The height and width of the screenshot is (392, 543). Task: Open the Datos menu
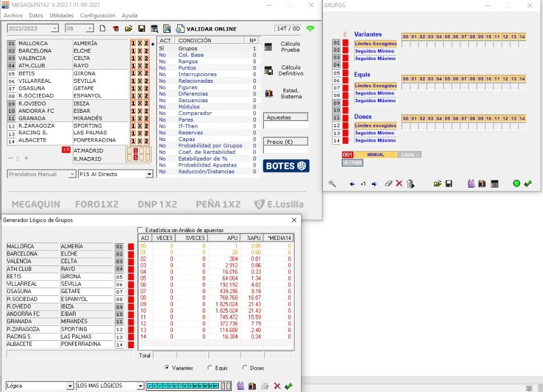point(36,15)
